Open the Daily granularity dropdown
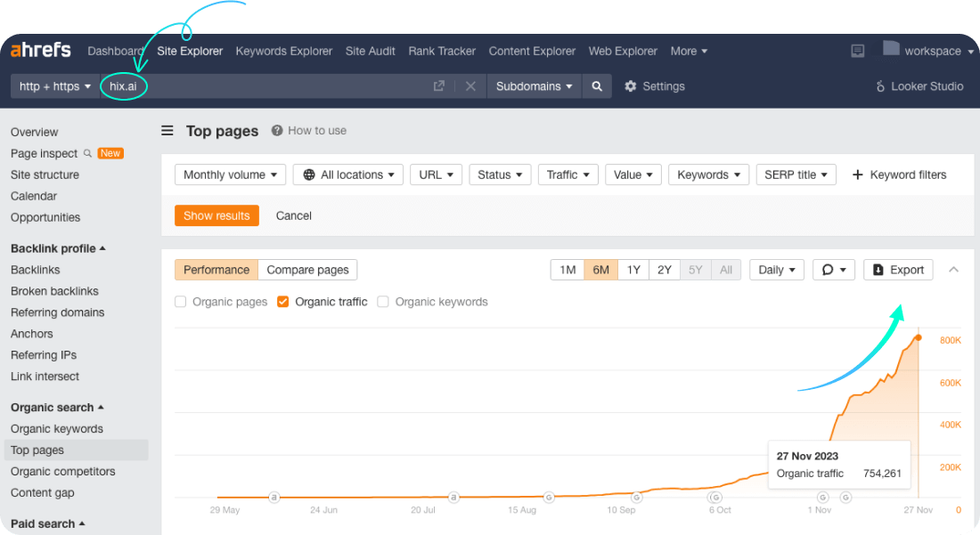Image resolution: width=980 pixels, height=535 pixels. (774, 269)
